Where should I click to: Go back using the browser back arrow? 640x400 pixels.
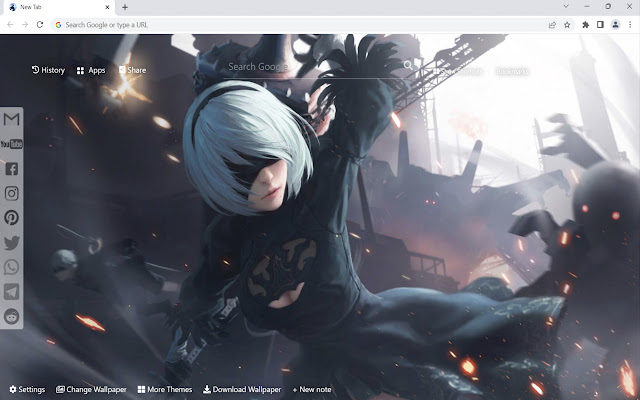point(10,25)
